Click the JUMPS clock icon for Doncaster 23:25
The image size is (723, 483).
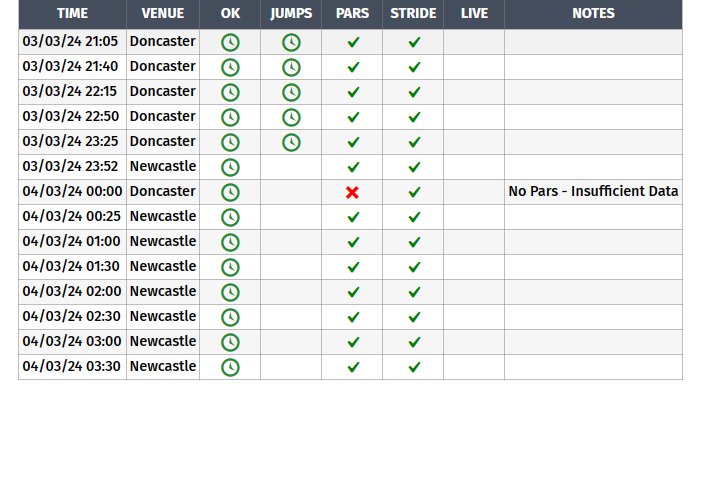291,142
